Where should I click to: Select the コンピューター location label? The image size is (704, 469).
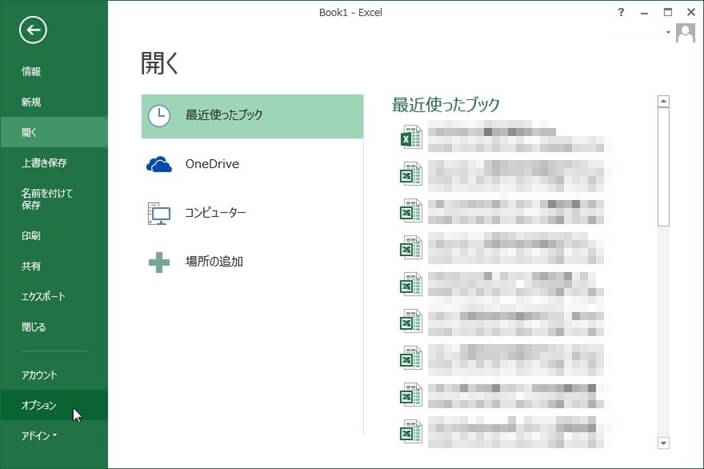point(216,212)
